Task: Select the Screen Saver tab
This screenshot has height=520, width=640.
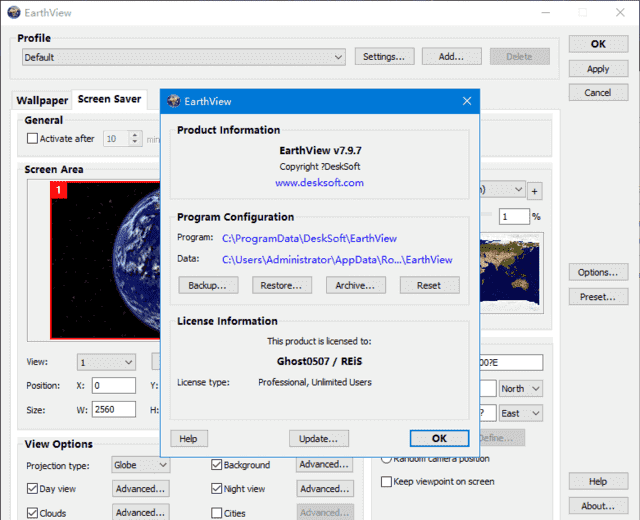Action: [x=109, y=99]
